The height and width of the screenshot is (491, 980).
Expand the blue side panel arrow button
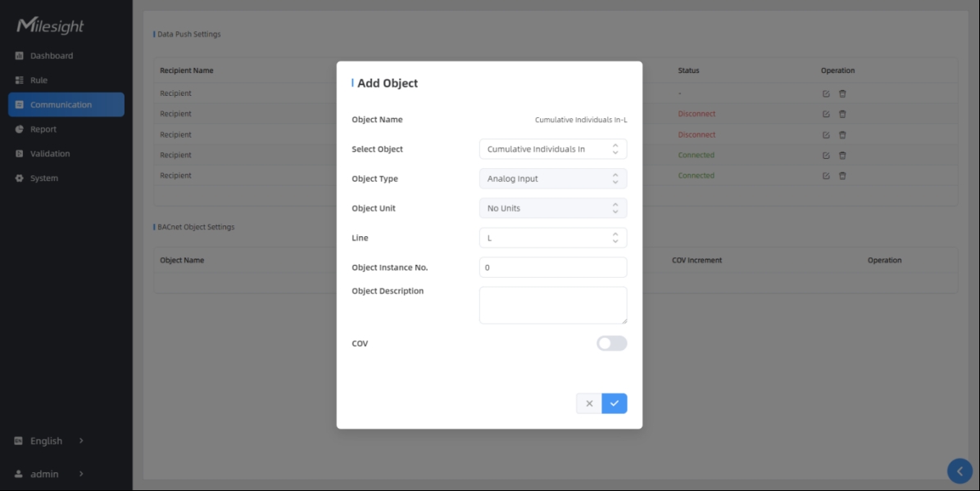[x=960, y=471]
